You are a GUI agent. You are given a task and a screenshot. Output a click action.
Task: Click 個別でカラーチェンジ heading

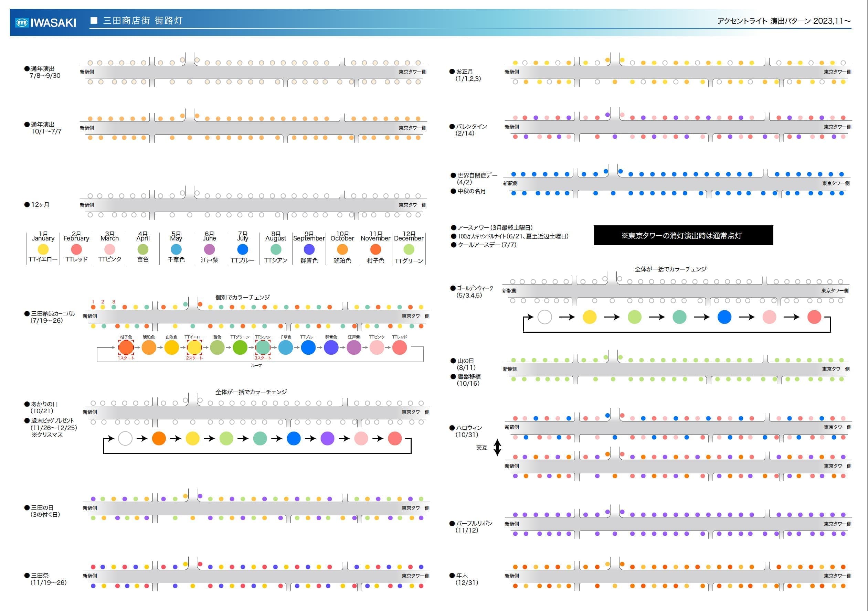coord(242,297)
